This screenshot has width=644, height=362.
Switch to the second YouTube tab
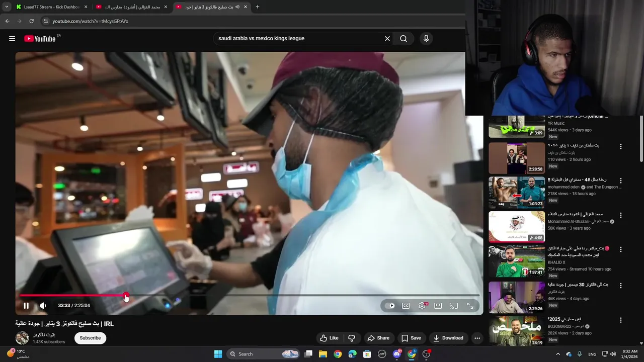tap(132, 7)
